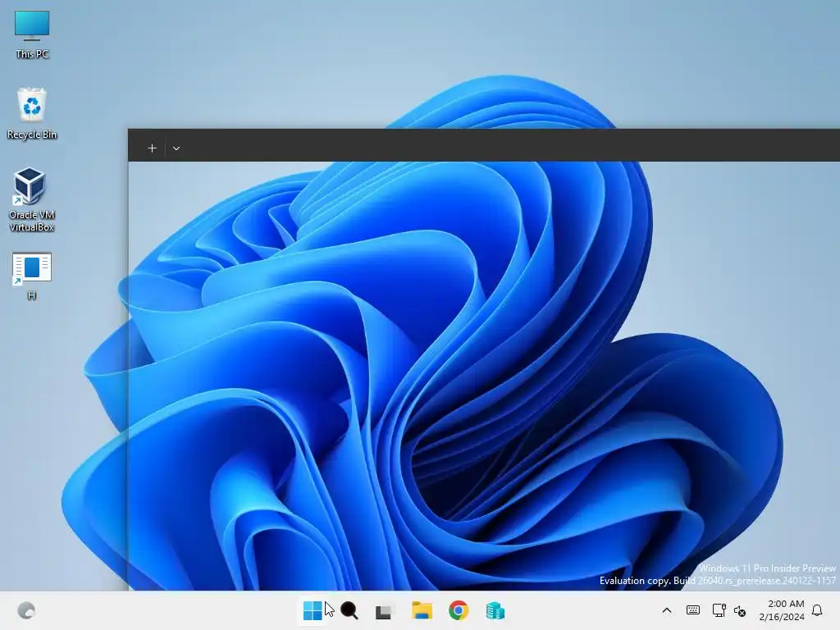Open the touch keyboard tray icon
The width and height of the screenshot is (840, 630).
click(x=692, y=610)
